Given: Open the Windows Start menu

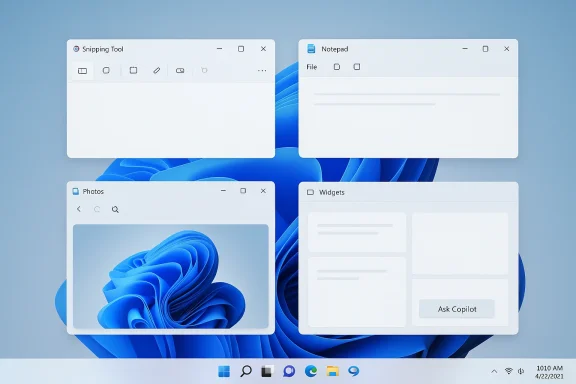Looking at the screenshot, I should coord(224,371).
